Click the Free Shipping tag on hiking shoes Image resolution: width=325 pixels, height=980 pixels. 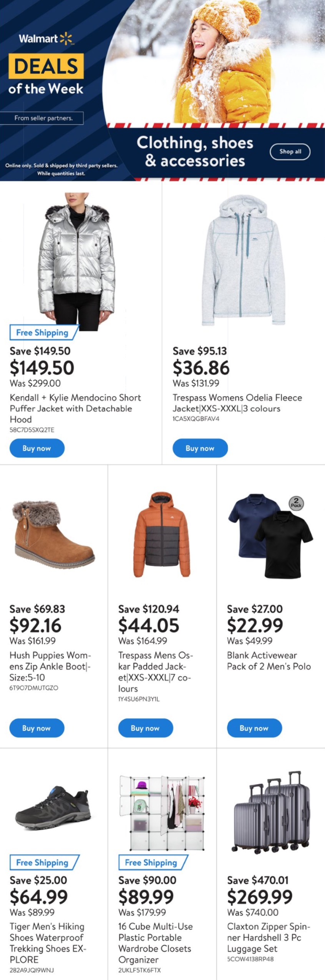click(x=42, y=863)
